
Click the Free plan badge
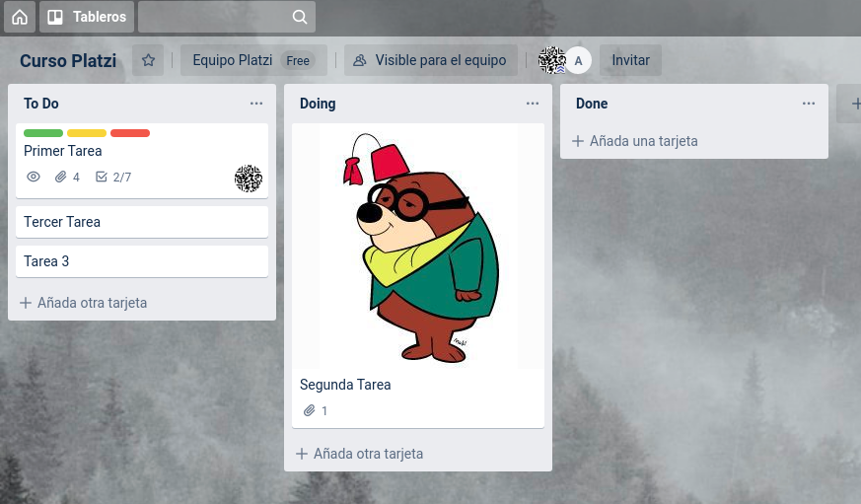298,60
